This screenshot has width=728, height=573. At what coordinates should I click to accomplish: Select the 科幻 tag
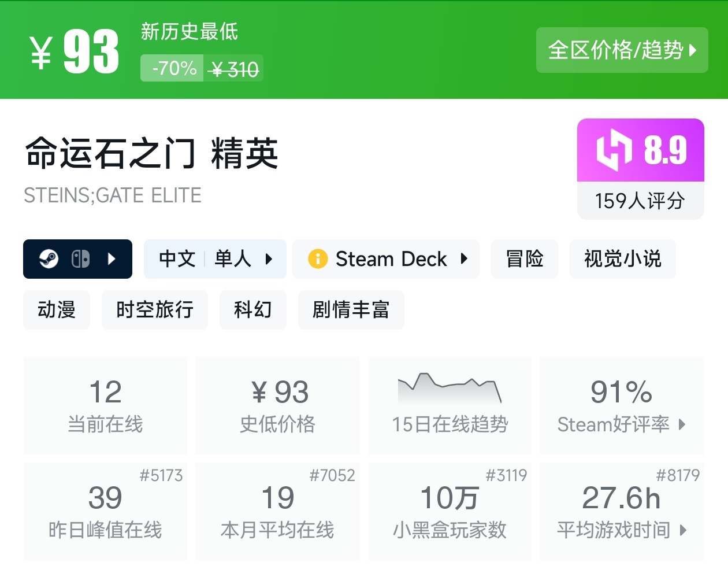(252, 310)
